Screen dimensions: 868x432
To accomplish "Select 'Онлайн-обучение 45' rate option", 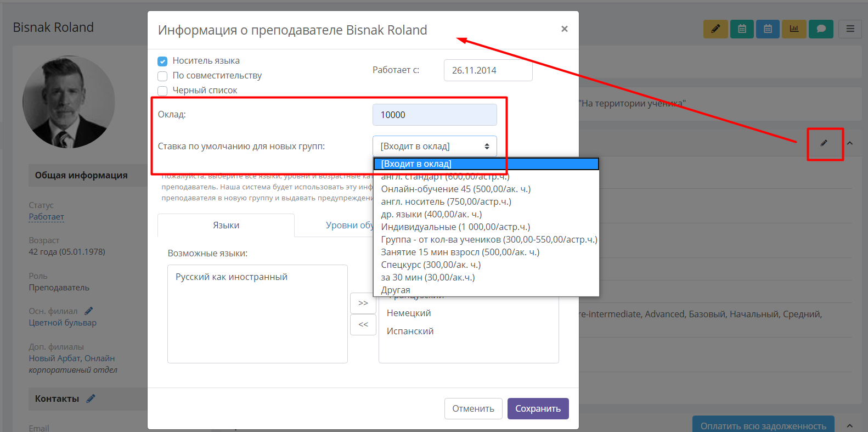I will point(486,189).
